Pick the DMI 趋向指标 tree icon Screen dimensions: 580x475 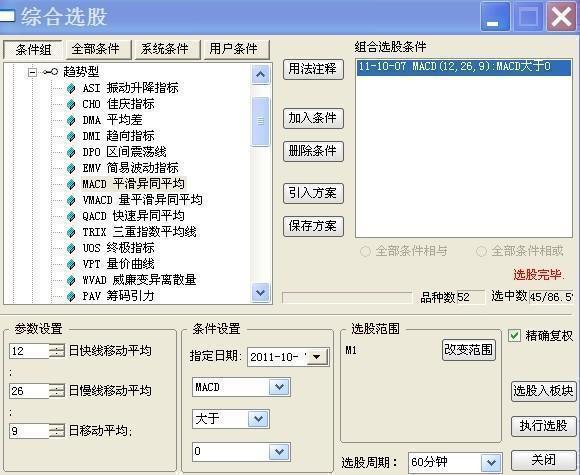point(70,137)
